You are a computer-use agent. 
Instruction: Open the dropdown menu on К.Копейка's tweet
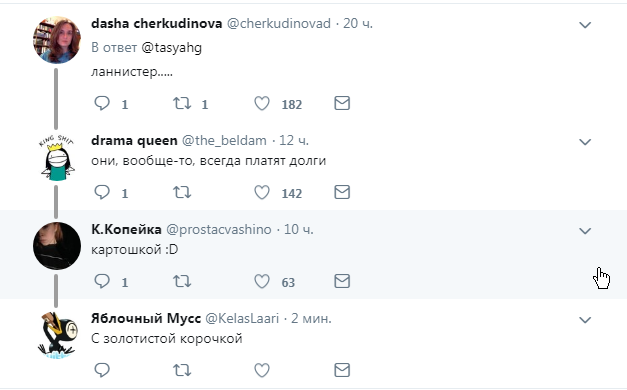click(x=585, y=231)
